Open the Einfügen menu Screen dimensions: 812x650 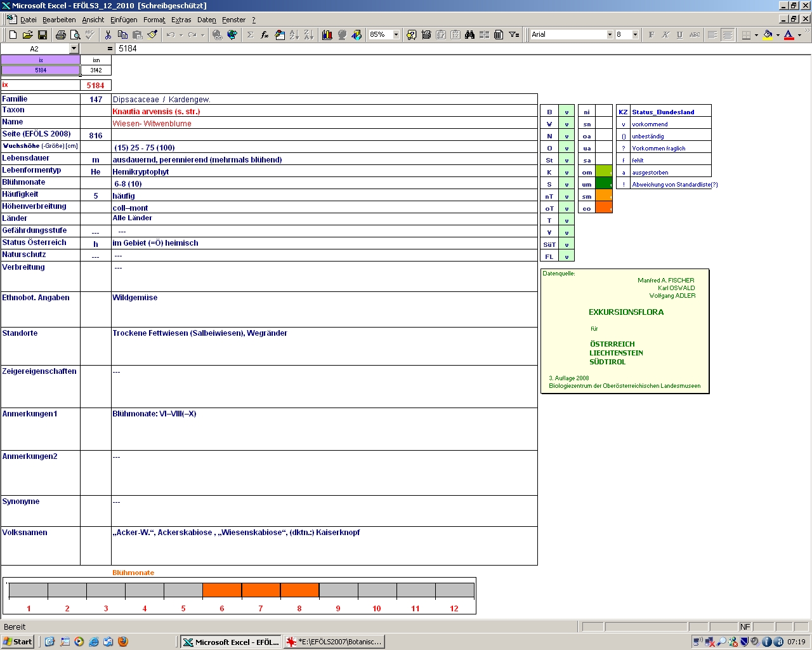pyautogui.click(x=124, y=20)
